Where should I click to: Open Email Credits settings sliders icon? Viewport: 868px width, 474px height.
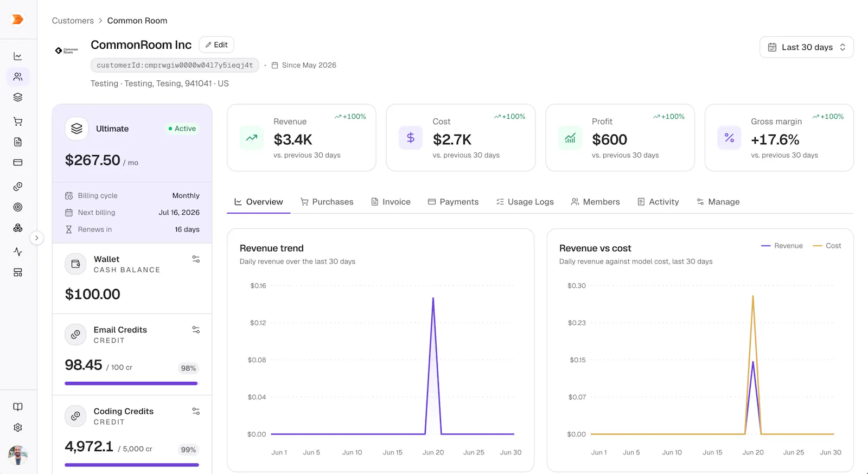[196, 330]
